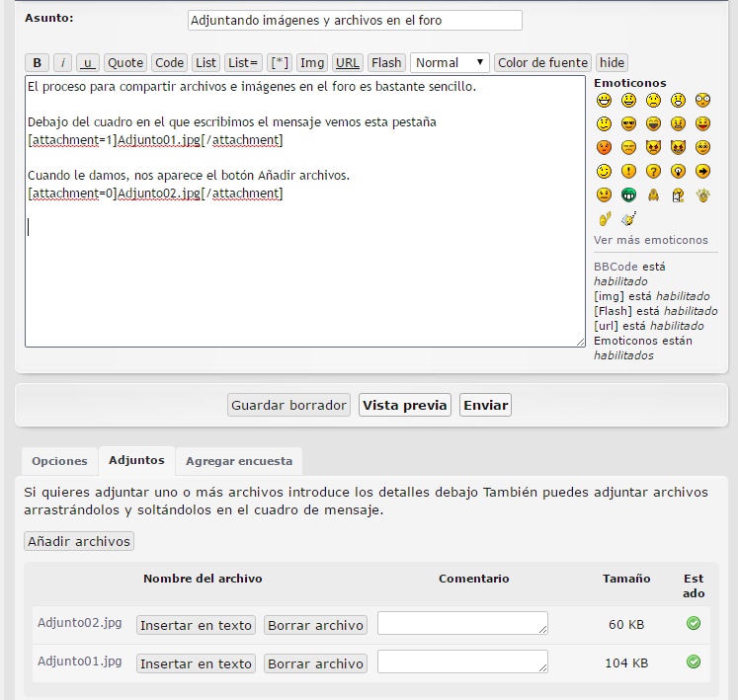Insert the cool sunglasses emoticon

coord(628,123)
